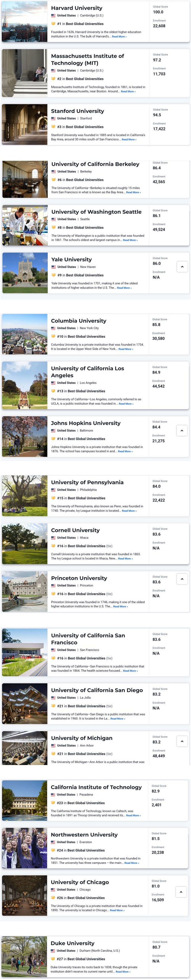Click the Stanford University arches thumbnail

click(x=25, y=125)
